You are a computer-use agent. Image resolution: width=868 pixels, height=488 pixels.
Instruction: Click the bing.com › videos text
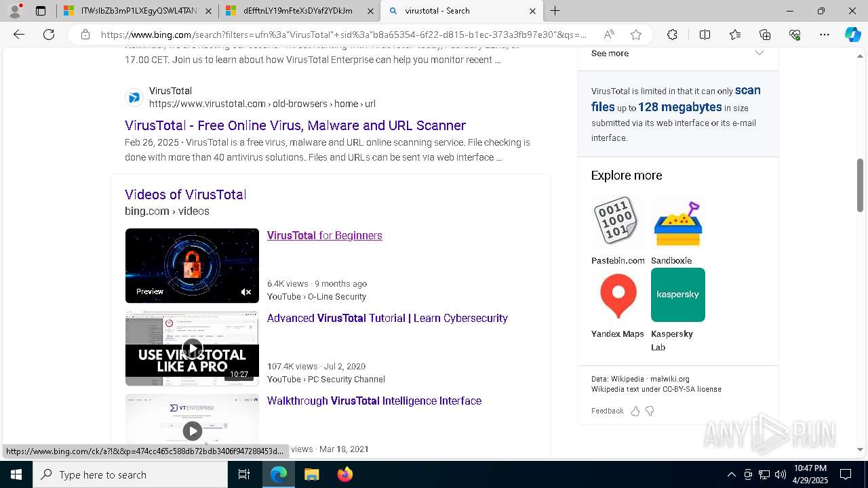[167, 211]
